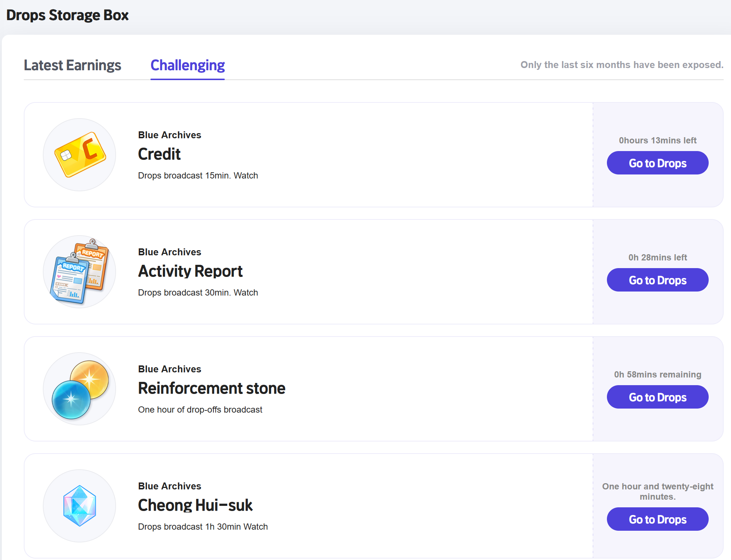This screenshot has height=560, width=731.
Task: Click the six months exposure notice
Action: (x=622, y=65)
